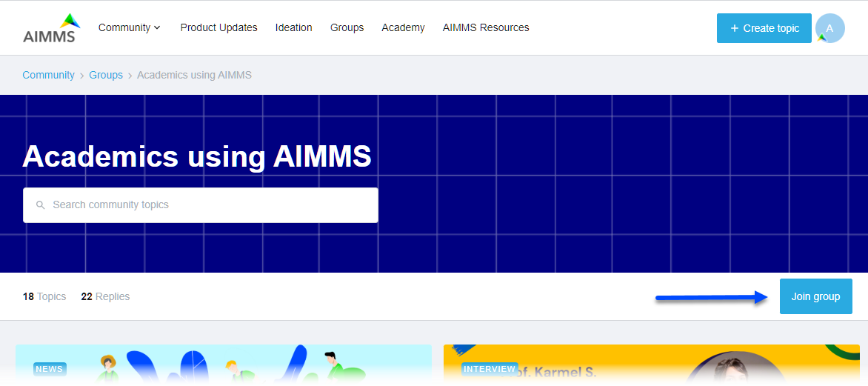Screen dimensions: 868x386
Task: Go to the Ideation page
Action: [x=293, y=27]
